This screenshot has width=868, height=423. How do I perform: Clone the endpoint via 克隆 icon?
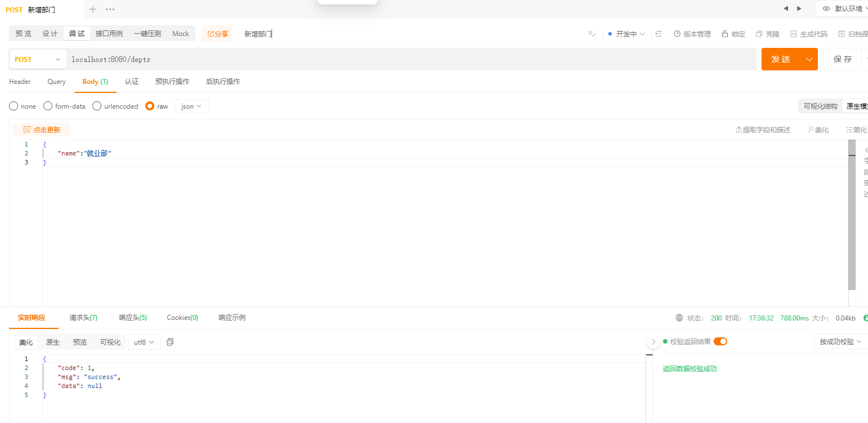767,33
